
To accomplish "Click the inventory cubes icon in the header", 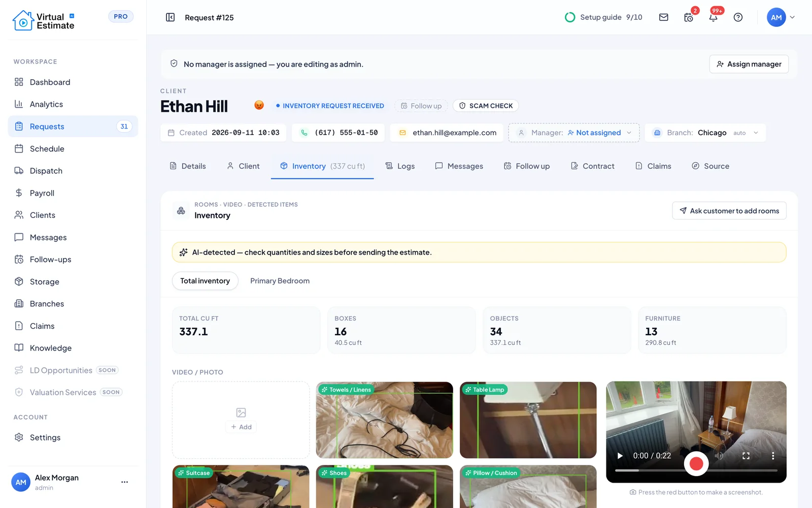I will point(181,210).
